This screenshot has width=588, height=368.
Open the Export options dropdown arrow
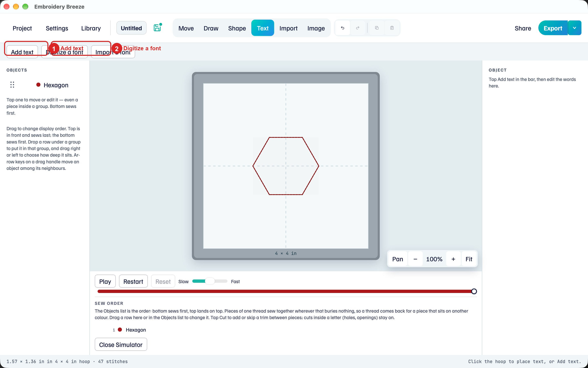tap(574, 28)
